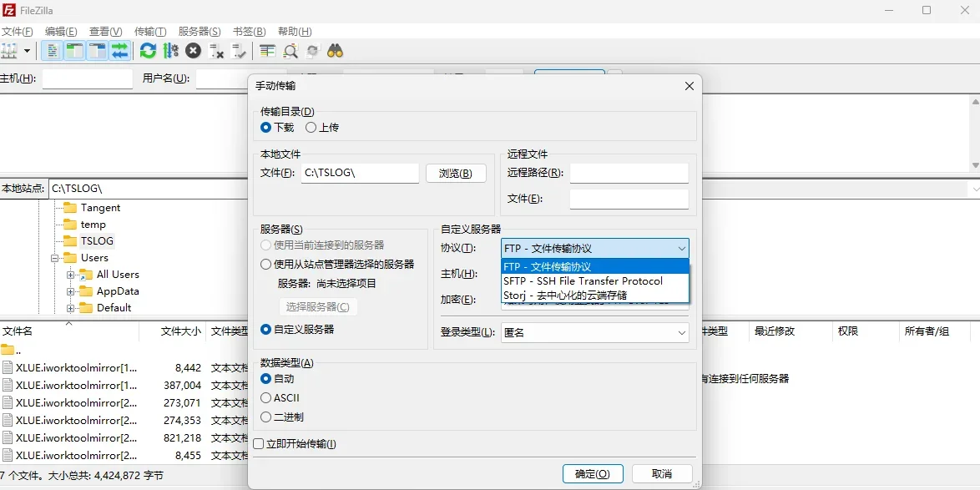Open the 登录类型 dropdown showing 匿名

point(595,333)
